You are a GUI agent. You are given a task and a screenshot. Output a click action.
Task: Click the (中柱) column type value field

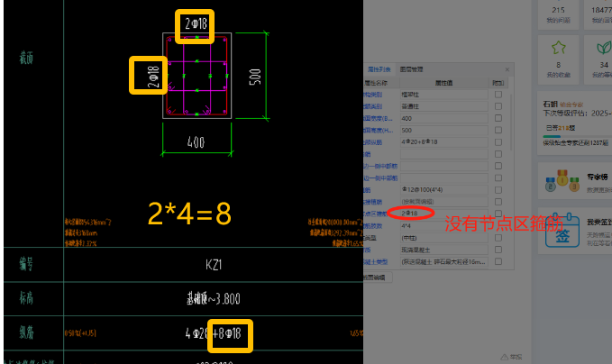click(443, 238)
